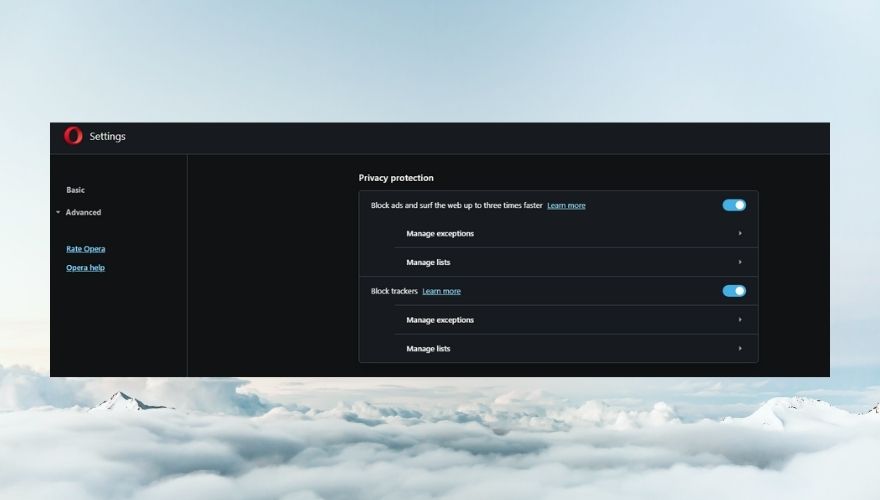The height and width of the screenshot is (500, 880).
Task: Select the Advanced settings category
Action: point(83,212)
